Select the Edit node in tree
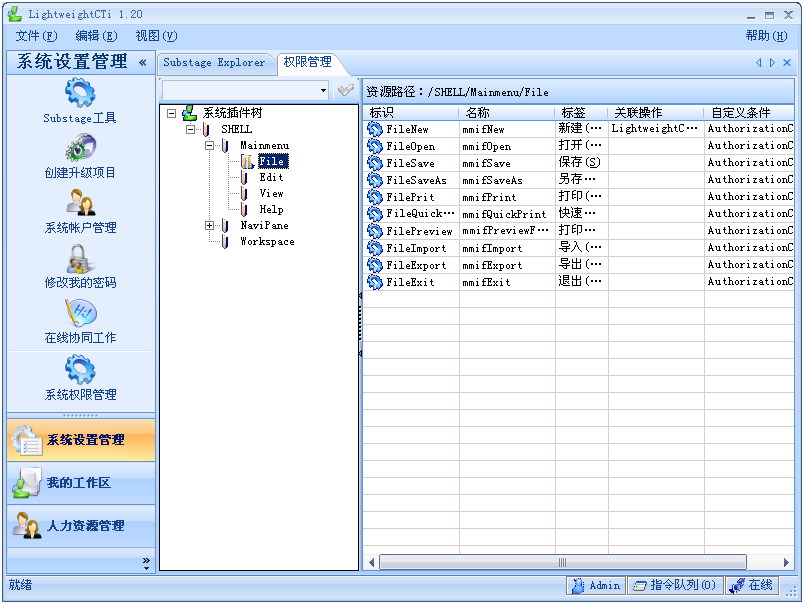Image resolution: width=804 pixels, height=604 pixels. tap(271, 177)
